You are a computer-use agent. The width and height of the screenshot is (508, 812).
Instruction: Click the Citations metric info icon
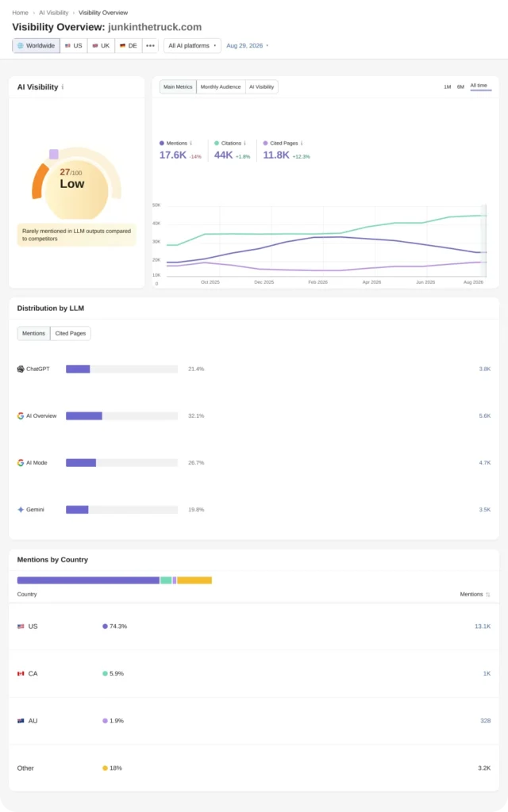[x=244, y=143]
